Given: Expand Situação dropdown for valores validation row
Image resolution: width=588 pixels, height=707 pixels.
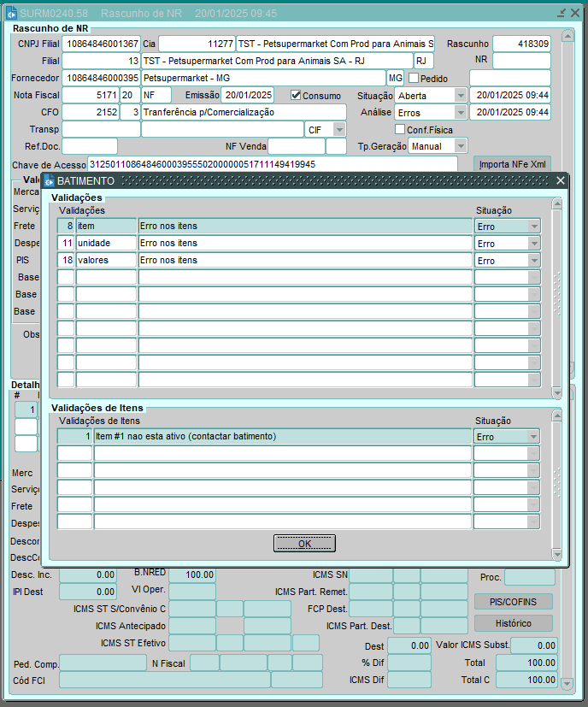Looking at the screenshot, I should 534,261.
